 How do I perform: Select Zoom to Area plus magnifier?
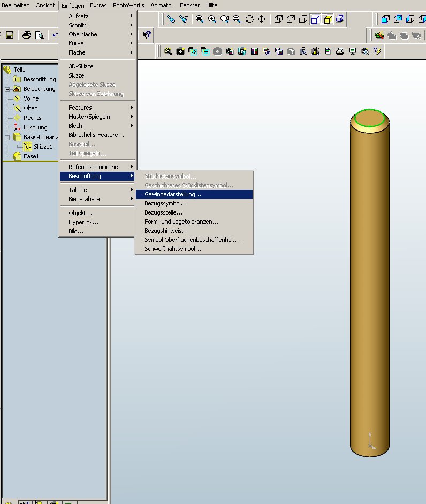pos(212,19)
